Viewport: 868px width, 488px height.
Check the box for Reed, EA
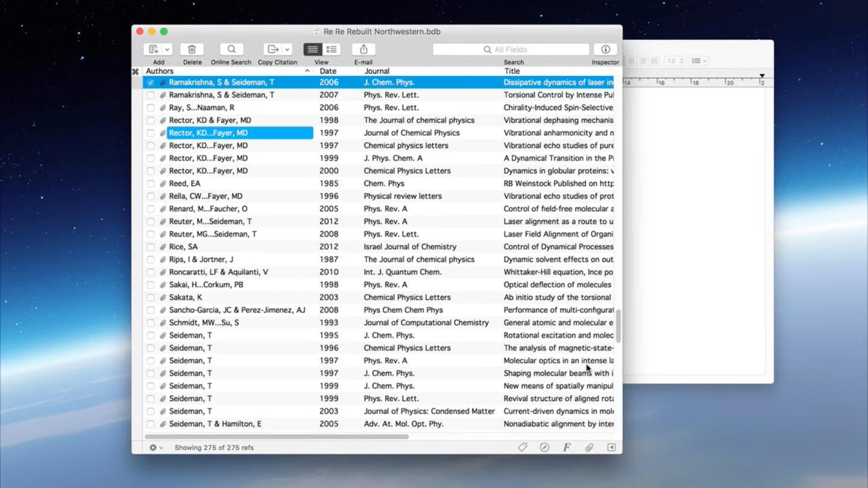(x=151, y=184)
